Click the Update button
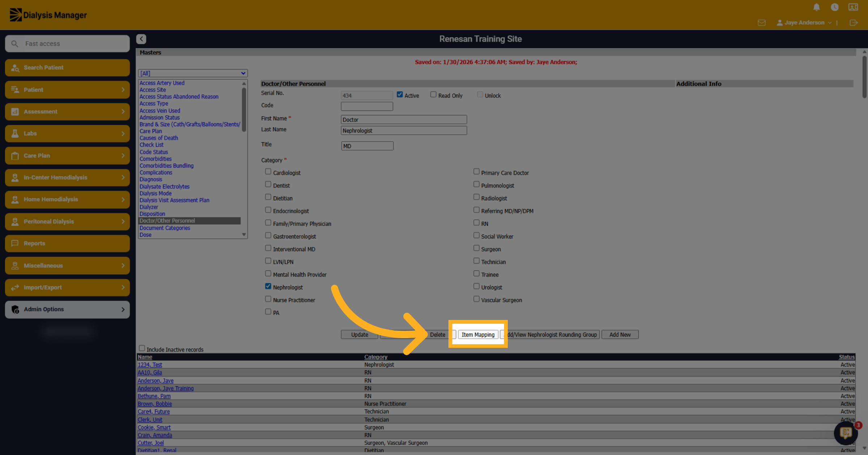 pos(359,334)
